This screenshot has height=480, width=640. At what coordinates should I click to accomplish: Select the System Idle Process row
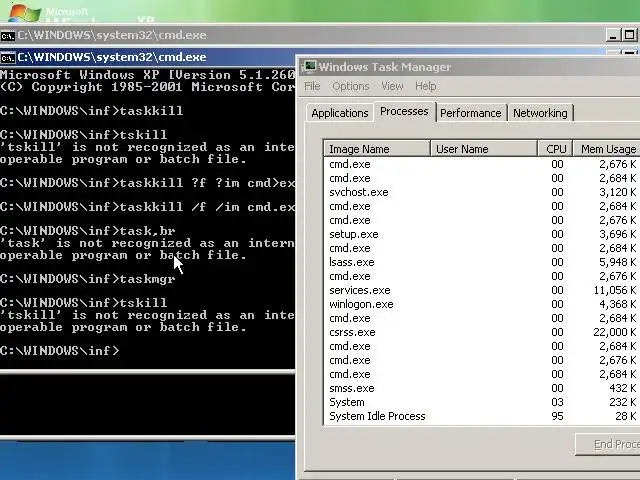482,416
